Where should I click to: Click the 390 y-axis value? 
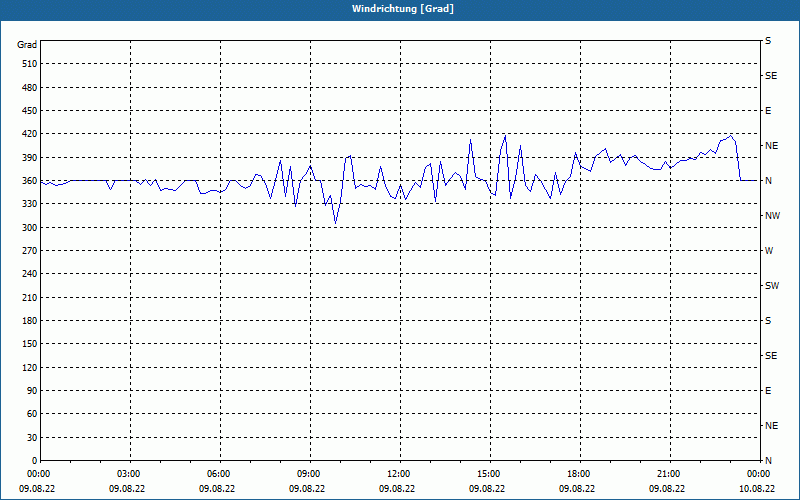coord(30,158)
